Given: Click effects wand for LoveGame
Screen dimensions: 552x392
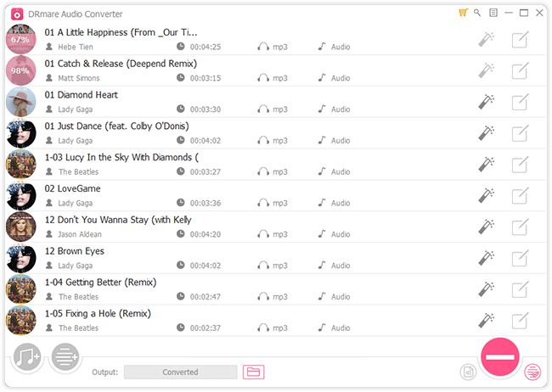Looking at the screenshot, I should [x=486, y=196].
